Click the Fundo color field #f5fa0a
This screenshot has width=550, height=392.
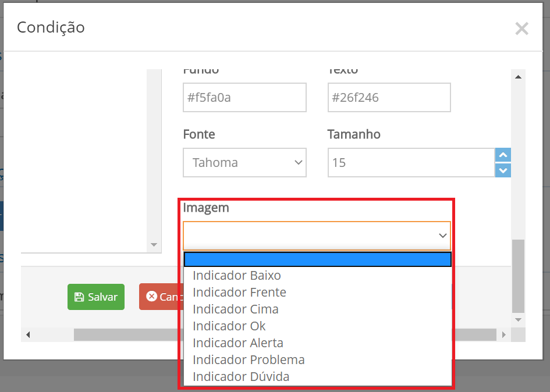coord(244,98)
